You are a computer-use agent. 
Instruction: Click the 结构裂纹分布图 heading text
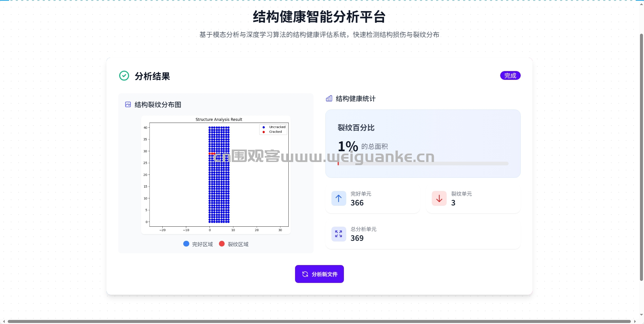[158, 104]
